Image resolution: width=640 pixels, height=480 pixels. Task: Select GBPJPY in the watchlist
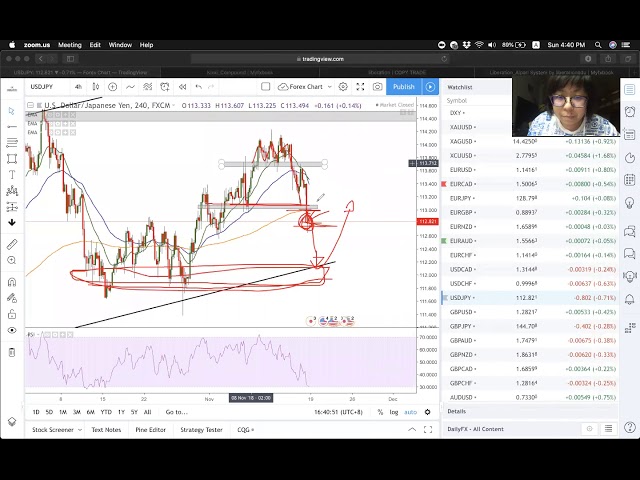tap(461, 326)
